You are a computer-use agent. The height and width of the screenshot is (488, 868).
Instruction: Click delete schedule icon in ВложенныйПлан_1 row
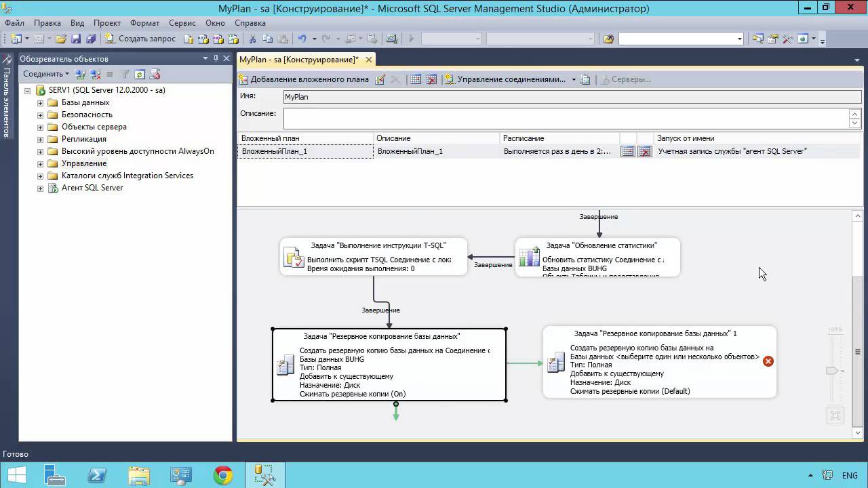coord(645,152)
